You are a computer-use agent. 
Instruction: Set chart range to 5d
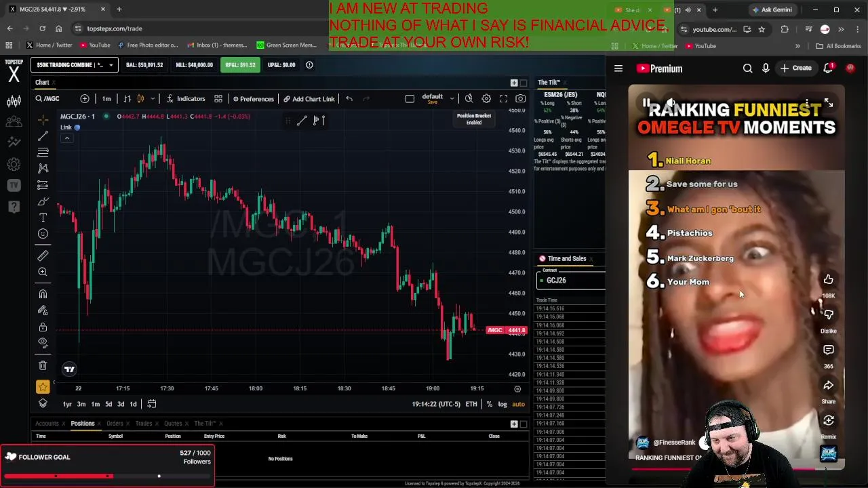108,404
